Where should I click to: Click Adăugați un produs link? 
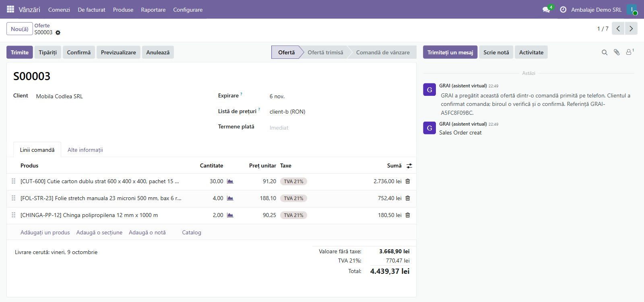45,233
